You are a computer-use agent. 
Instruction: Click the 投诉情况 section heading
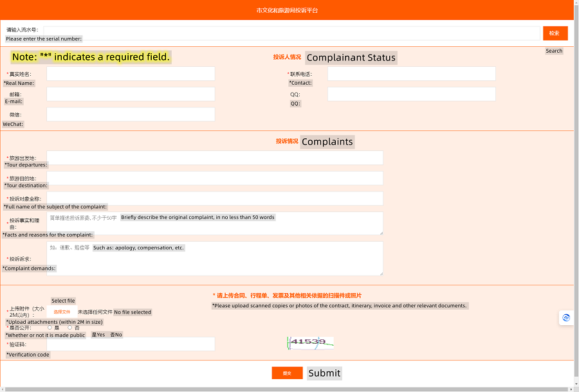287,141
